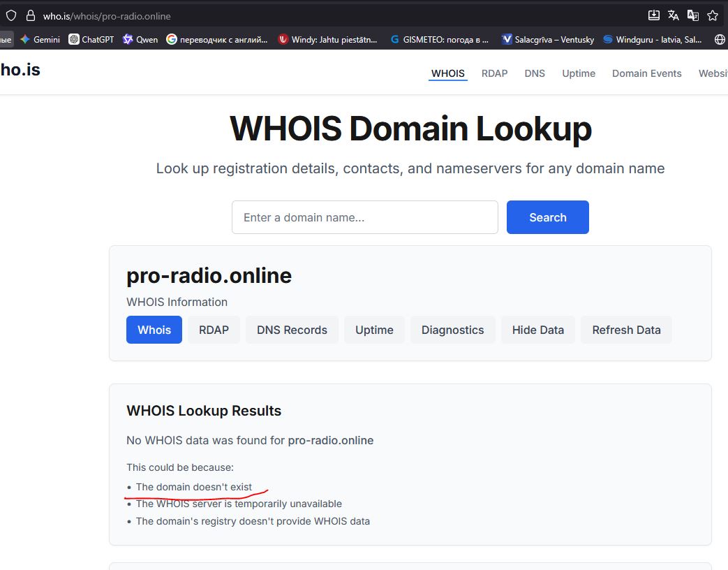Open the DNS item in top navigation

(x=535, y=73)
